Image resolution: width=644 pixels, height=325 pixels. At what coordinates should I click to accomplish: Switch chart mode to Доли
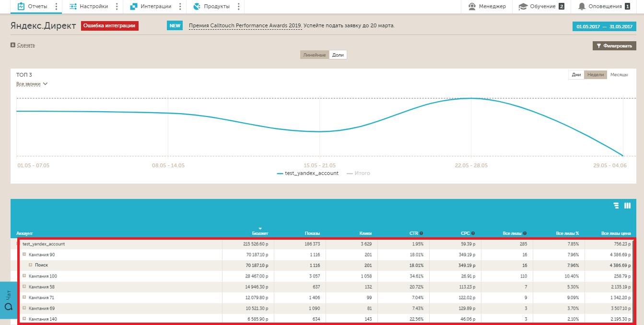[x=338, y=55]
